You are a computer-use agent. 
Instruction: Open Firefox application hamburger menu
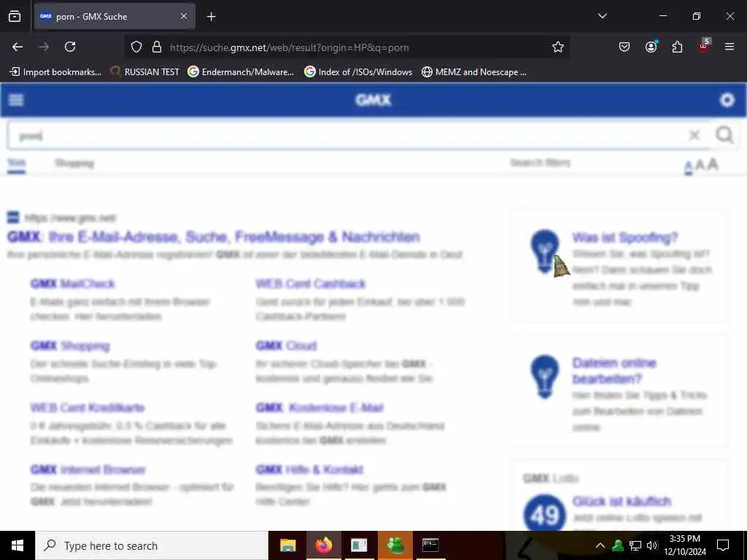click(729, 47)
